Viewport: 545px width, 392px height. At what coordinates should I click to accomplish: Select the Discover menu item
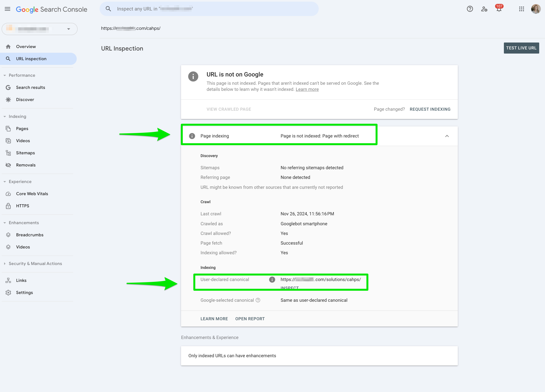click(x=25, y=99)
